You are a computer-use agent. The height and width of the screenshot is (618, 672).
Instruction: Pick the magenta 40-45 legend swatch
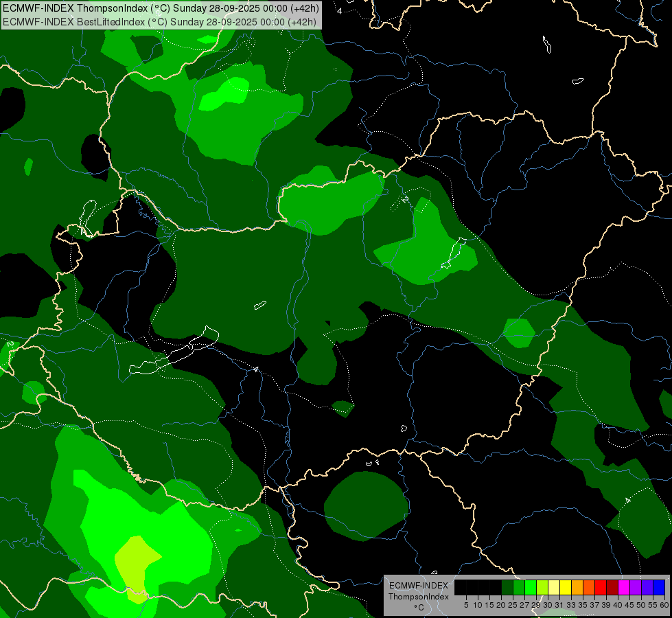623,587
